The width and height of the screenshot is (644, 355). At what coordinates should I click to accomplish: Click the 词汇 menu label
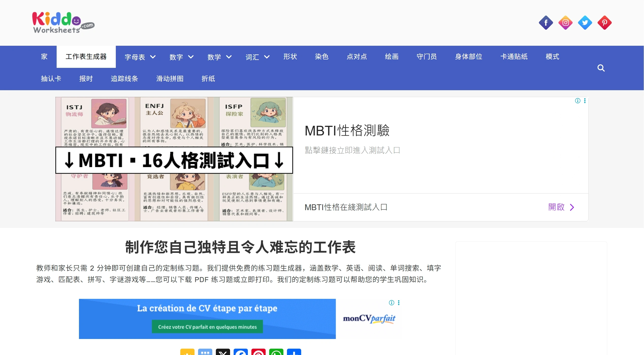pos(252,57)
